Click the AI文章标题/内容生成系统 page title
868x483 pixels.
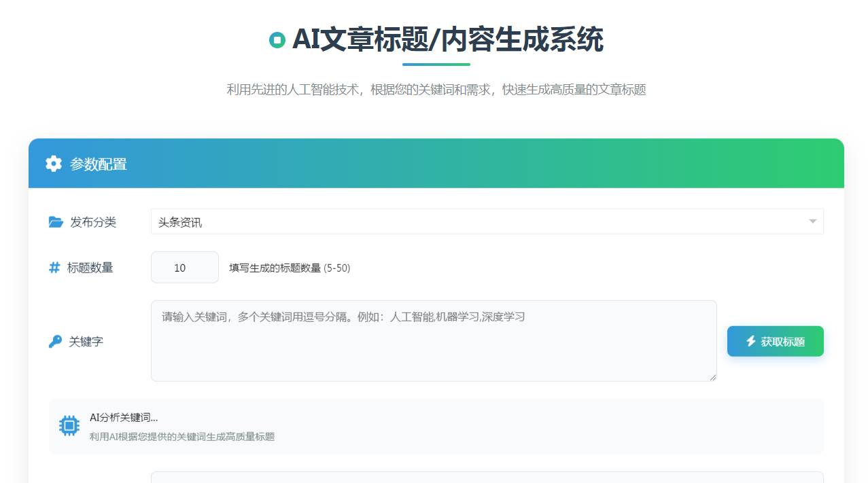pyautogui.click(x=447, y=40)
